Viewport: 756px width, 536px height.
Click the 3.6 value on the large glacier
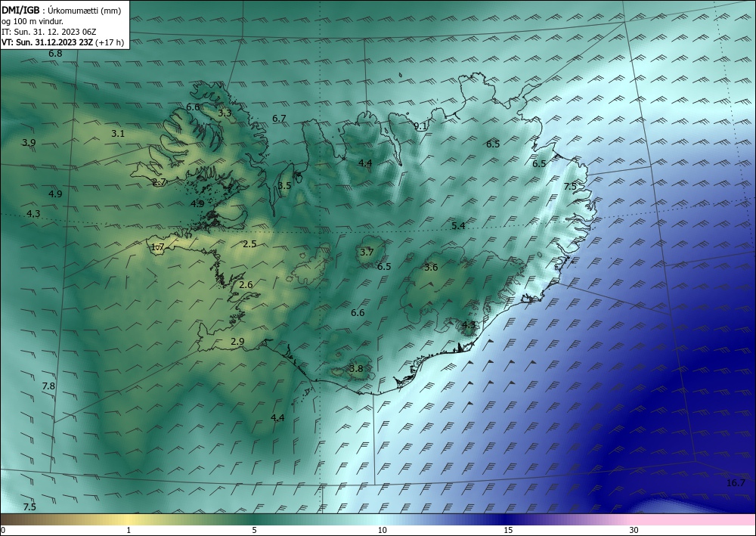(x=431, y=268)
